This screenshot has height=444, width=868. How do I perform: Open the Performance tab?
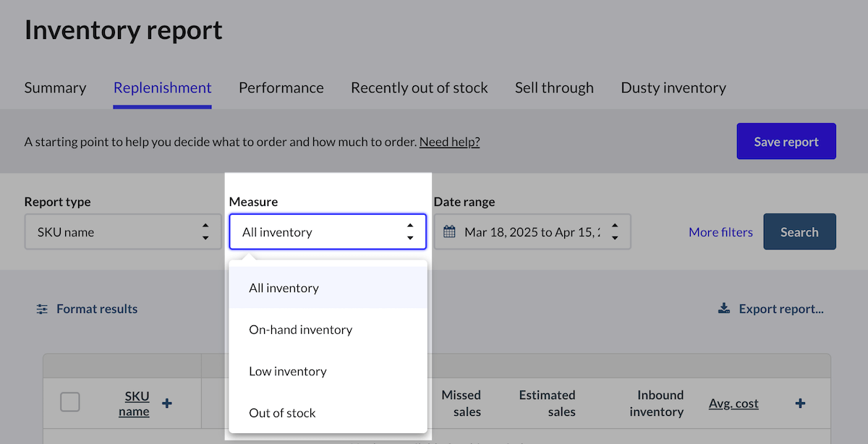click(x=281, y=88)
